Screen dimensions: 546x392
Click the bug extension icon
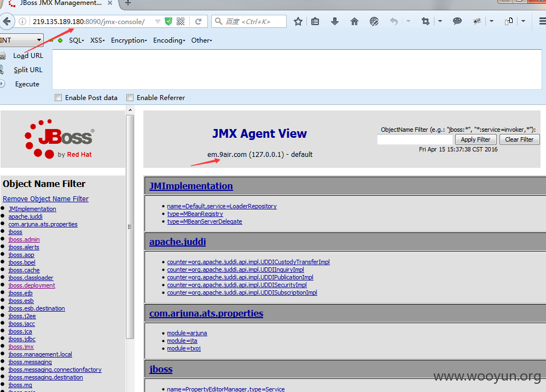(x=477, y=21)
